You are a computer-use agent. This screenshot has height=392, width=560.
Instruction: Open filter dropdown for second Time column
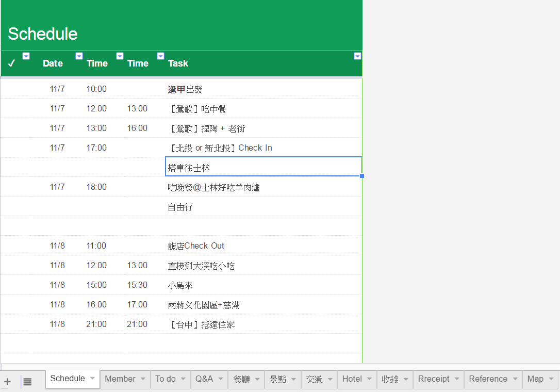161,56
